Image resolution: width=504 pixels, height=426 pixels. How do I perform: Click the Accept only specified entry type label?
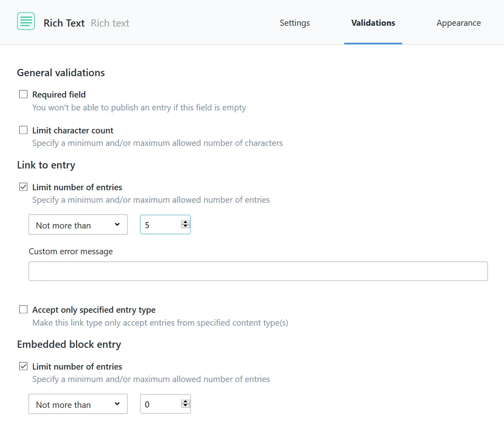94,310
